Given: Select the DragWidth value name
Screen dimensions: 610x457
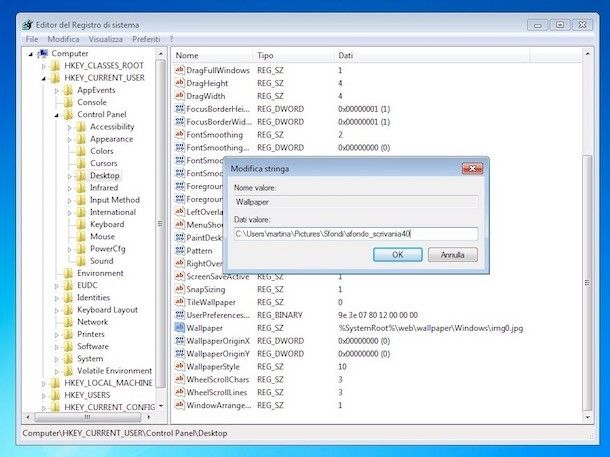Looking at the screenshot, I should [206, 96].
